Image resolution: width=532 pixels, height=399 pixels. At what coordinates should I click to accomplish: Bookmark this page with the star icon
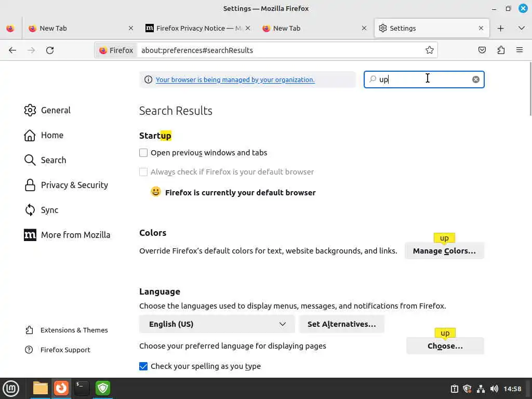[x=430, y=50]
